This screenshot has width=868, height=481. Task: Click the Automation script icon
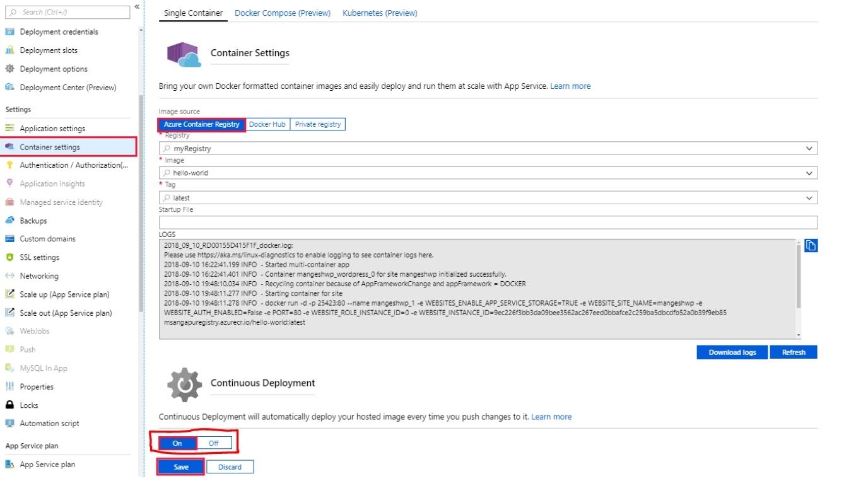[x=9, y=424]
